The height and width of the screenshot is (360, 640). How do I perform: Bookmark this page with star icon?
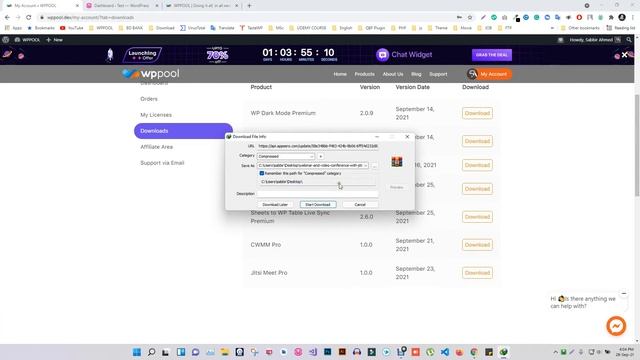tap(470, 18)
